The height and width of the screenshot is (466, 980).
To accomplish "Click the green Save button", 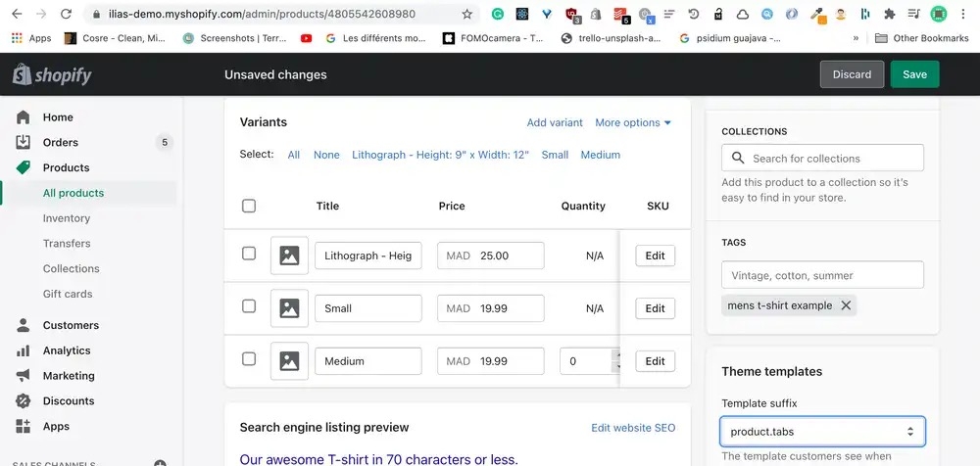I will [914, 74].
